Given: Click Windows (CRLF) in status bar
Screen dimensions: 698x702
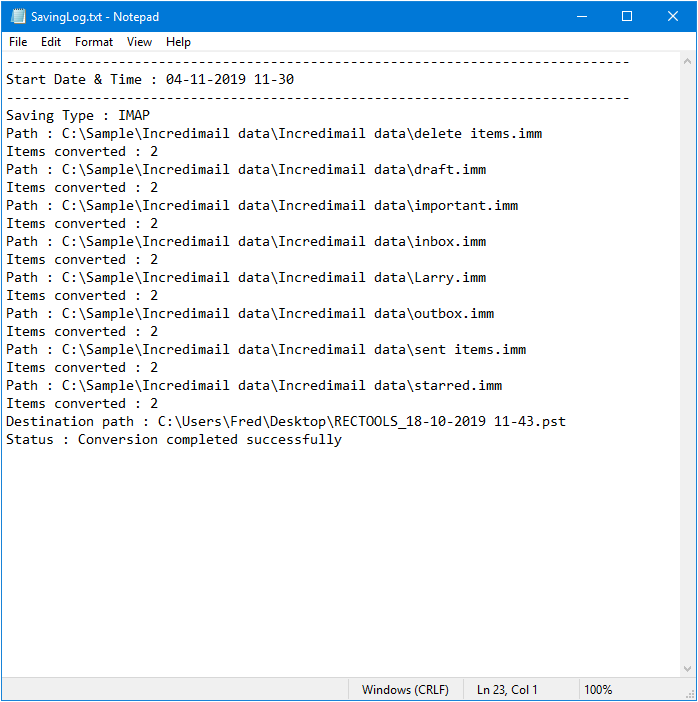Looking at the screenshot, I should 405,689.
